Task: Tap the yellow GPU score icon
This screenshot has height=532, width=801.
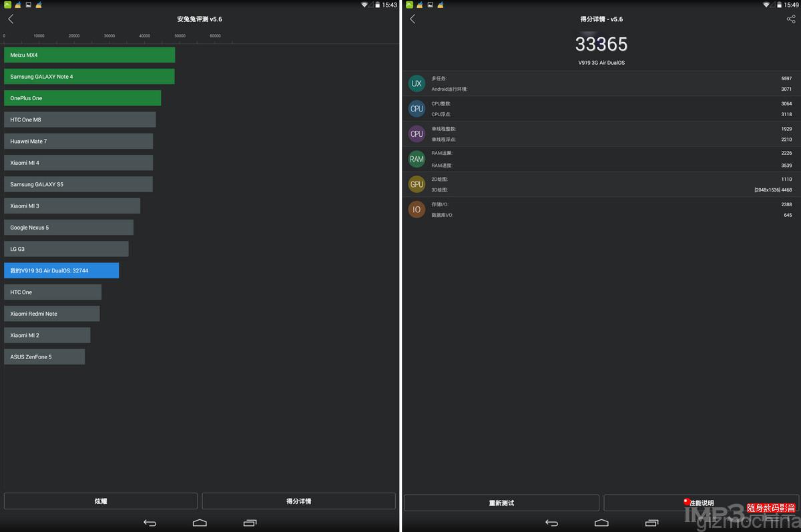Action: (x=417, y=184)
